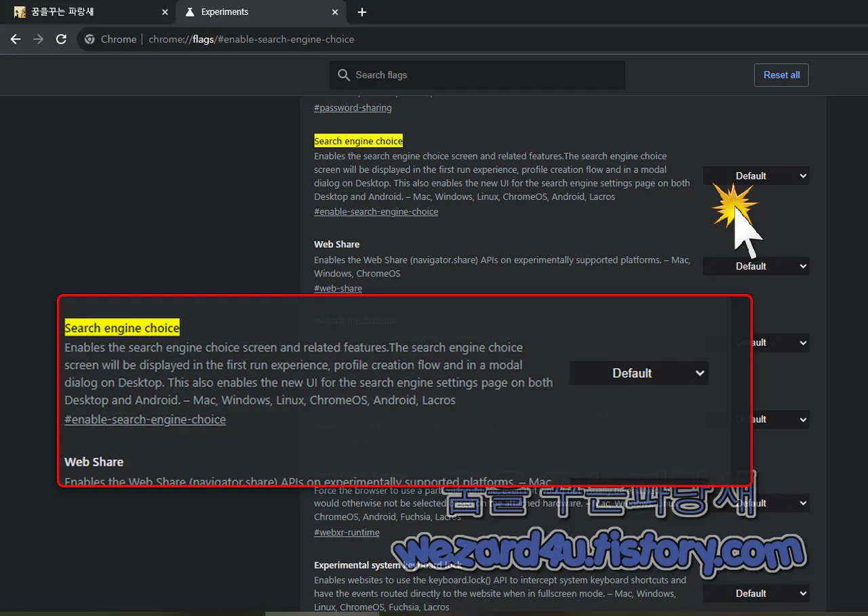Click the magnifier icon in Search flags box

point(344,75)
